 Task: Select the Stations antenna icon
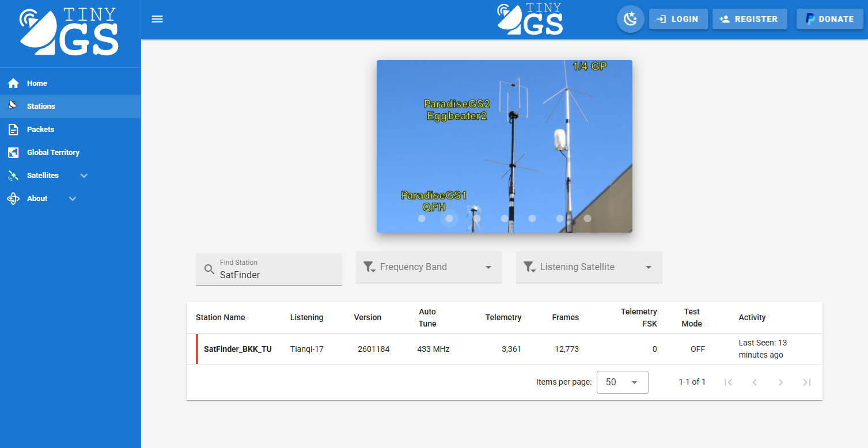click(13, 106)
